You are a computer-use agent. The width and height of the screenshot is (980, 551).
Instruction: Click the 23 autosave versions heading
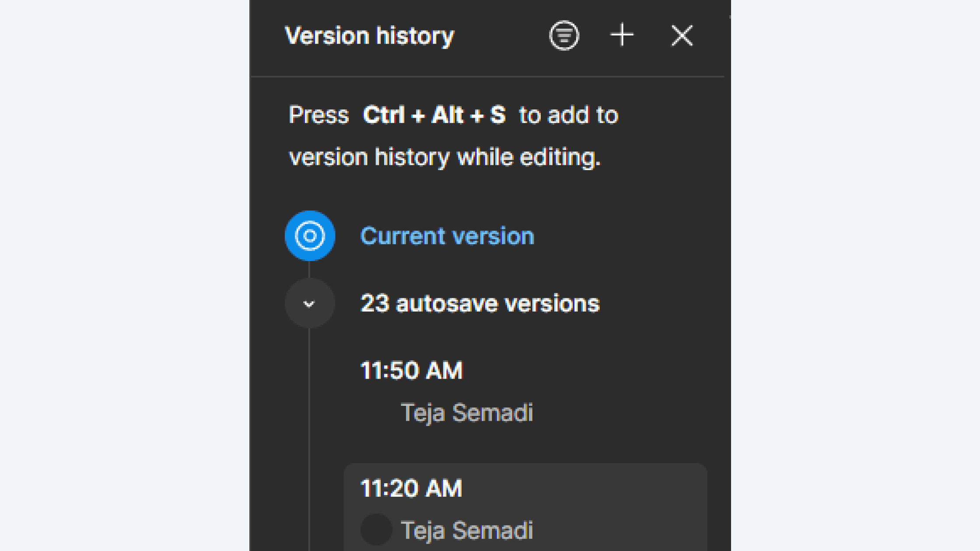[x=479, y=303]
